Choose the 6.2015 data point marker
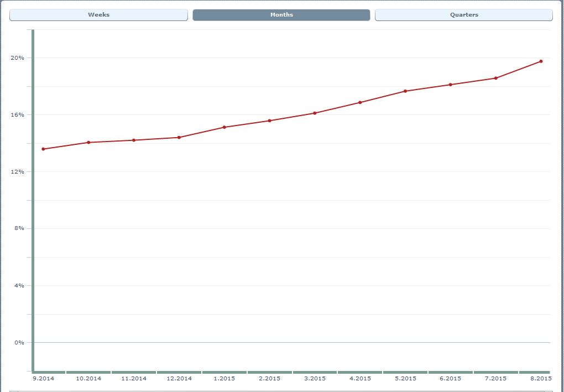The height and width of the screenshot is (392, 564). click(451, 85)
